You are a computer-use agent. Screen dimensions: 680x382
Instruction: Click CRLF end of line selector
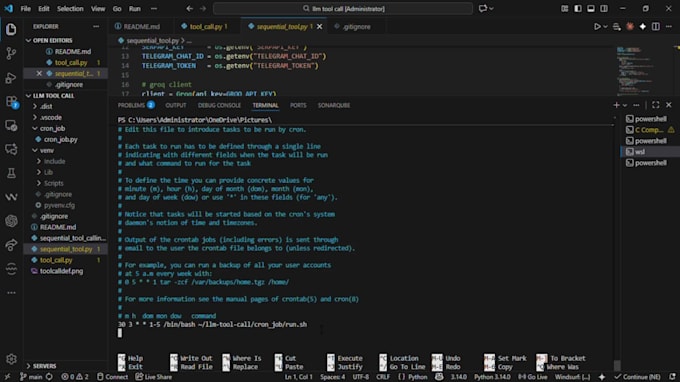pyautogui.click(x=383, y=377)
